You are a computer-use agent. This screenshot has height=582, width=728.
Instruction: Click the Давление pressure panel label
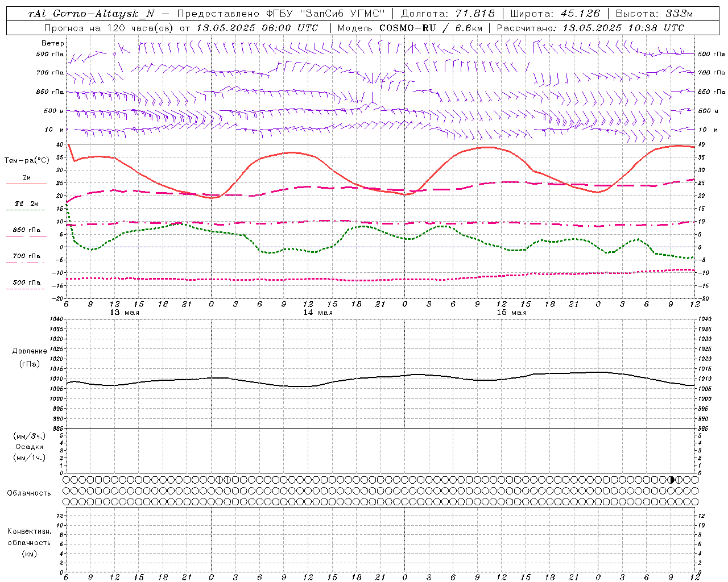(x=30, y=351)
